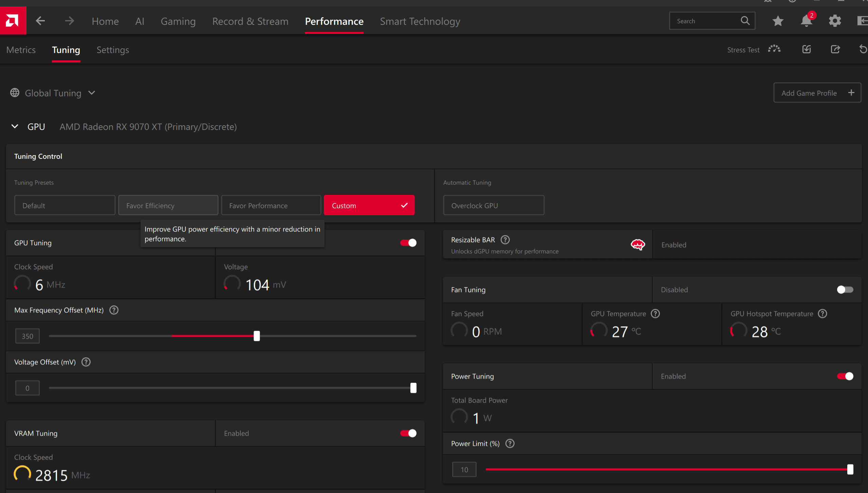Turn off the Power Tuning toggle
Image resolution: width=868 pixels, height=493 pixels.
[845, 376]
